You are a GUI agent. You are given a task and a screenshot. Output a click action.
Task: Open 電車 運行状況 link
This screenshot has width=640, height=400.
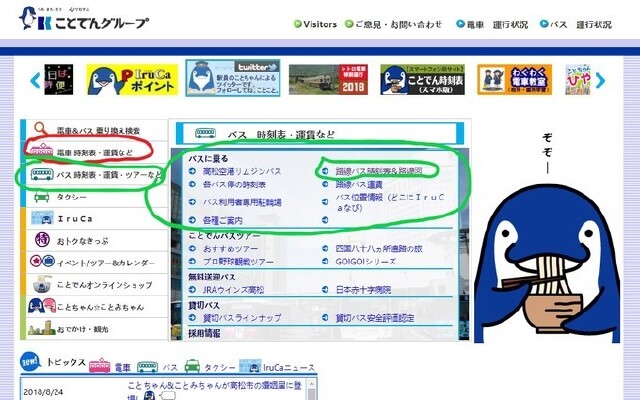492,24
